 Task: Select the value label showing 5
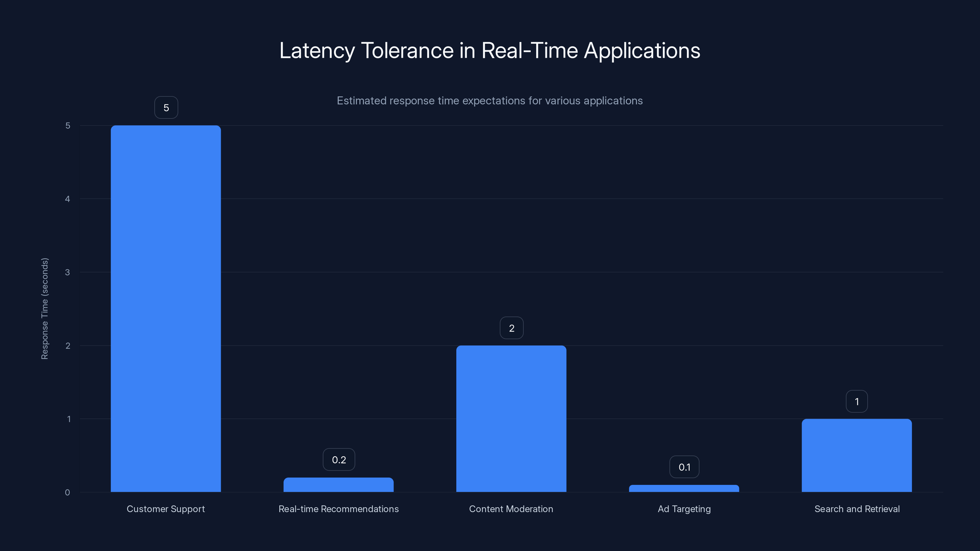click(166, 107)
